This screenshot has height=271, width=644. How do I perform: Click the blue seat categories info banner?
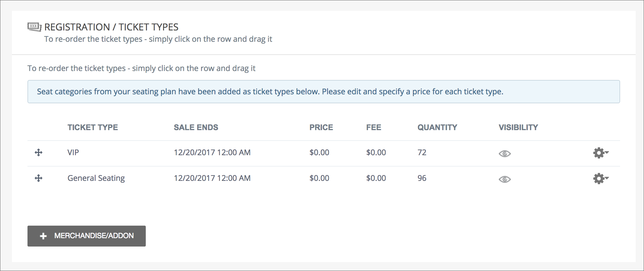click(x=323, y=92)
